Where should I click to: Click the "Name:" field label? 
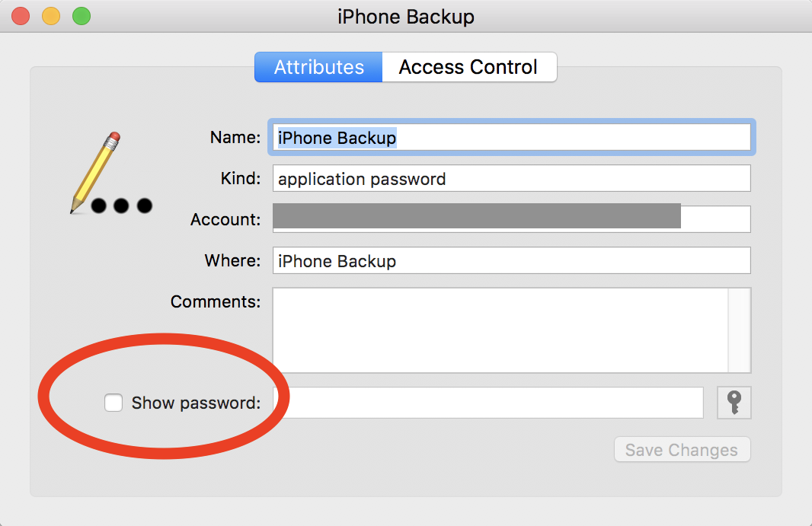235,137
